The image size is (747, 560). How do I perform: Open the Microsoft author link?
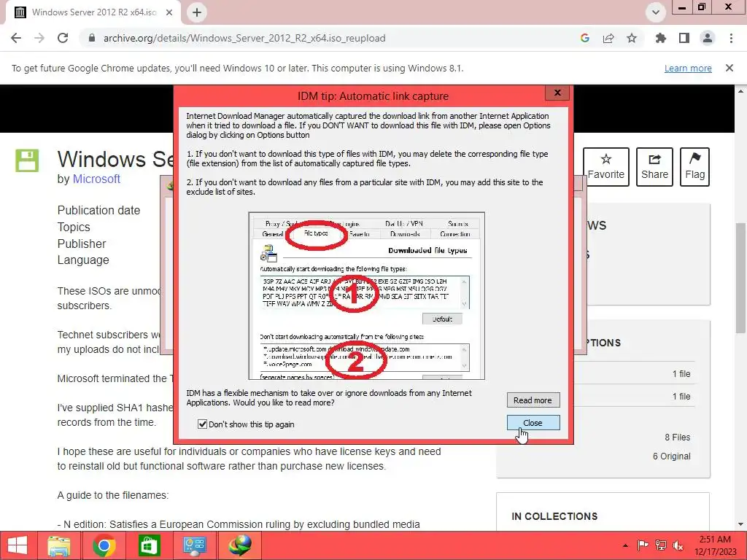click(x=96, y=179)
